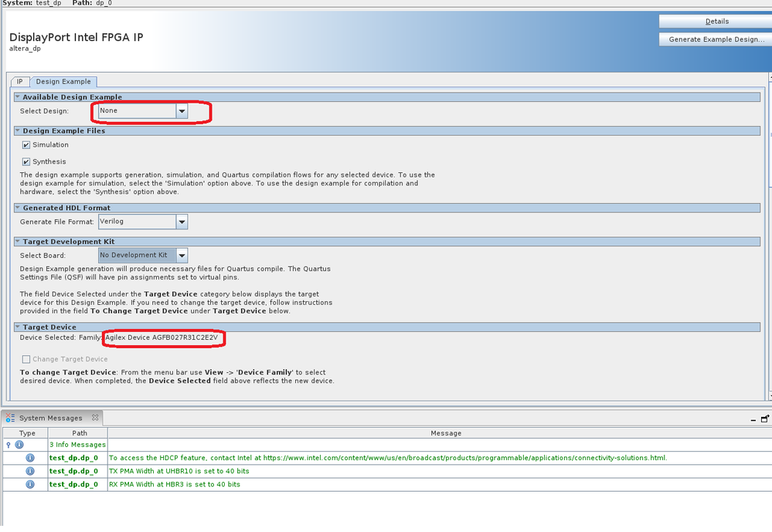Click the Details button
Screen dimensions: 772x532
pyautogui.click(x=716, y=21)
